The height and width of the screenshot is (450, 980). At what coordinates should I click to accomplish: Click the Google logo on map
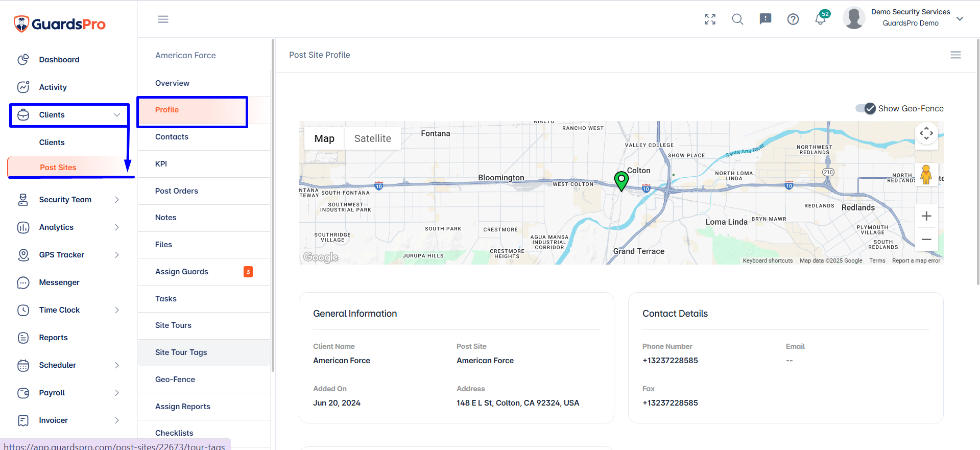coord(321,257)
